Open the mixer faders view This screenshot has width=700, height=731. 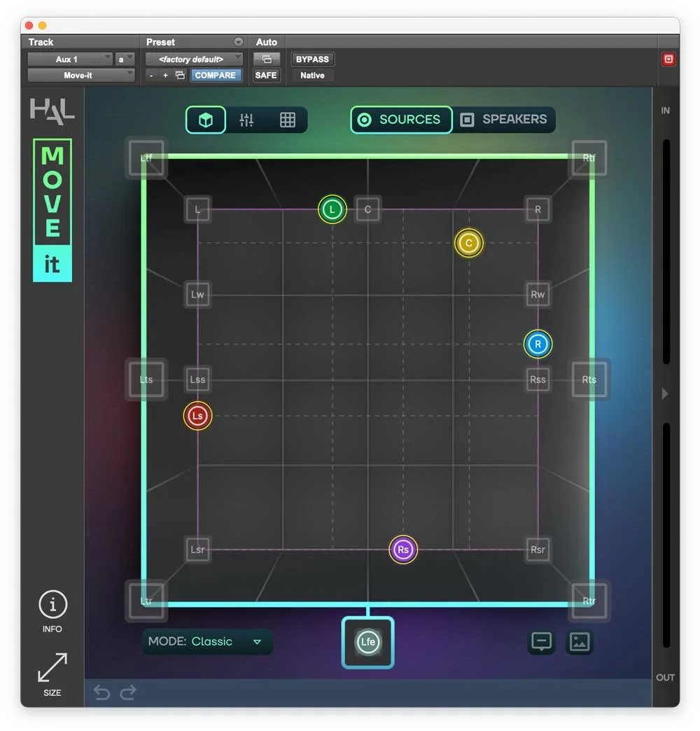(x=246, y=120)
